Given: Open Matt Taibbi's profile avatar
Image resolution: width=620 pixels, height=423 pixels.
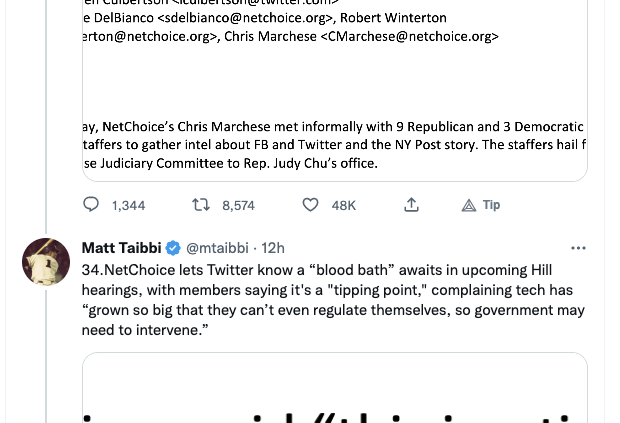Looking at the screenshot, I should pyautogui.click(x=45, y=262).
